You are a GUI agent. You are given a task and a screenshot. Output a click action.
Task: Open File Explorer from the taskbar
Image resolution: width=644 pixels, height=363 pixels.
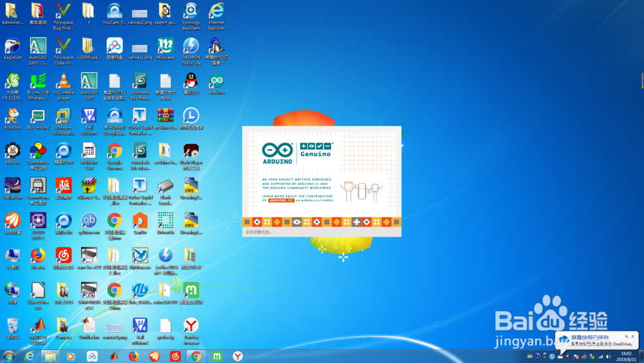pyautogui.click(x=50, y=357)
